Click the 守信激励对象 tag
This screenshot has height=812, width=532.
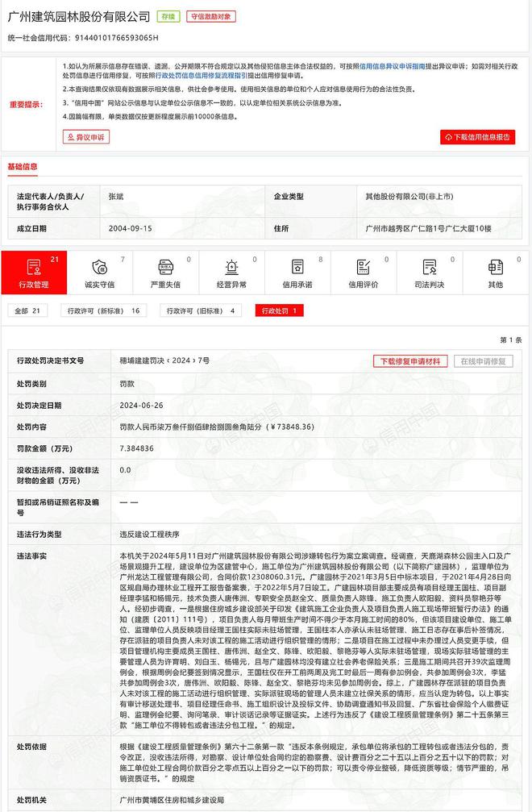point(210,17)
